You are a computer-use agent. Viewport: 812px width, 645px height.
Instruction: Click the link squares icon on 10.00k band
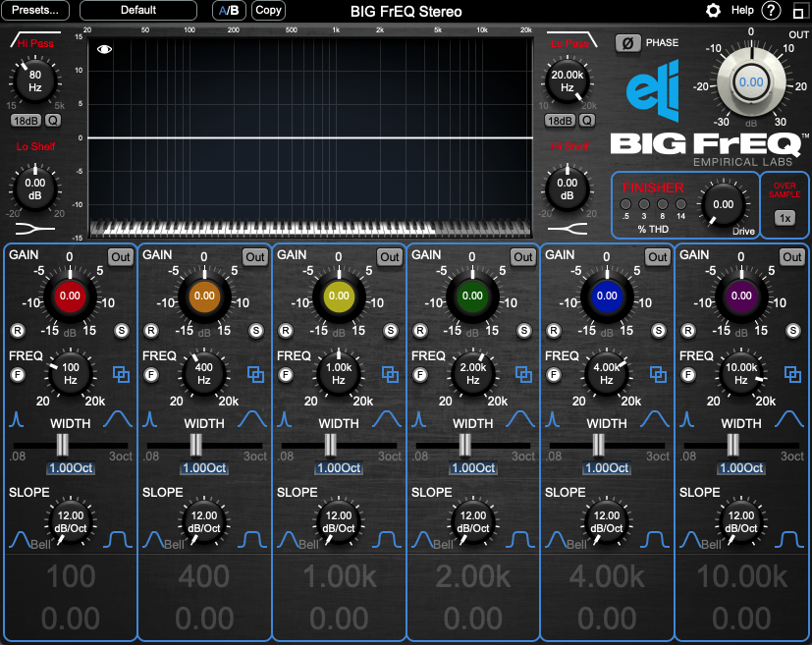click(792, 375)
